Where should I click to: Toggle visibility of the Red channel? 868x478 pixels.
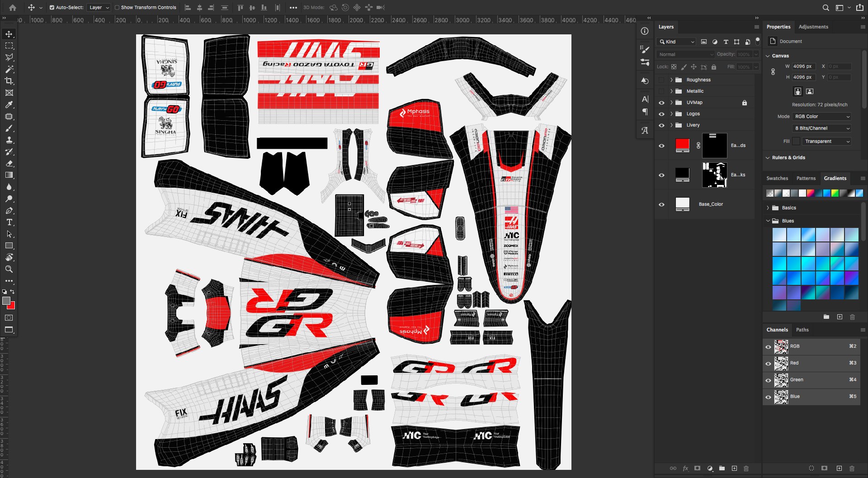768,364
